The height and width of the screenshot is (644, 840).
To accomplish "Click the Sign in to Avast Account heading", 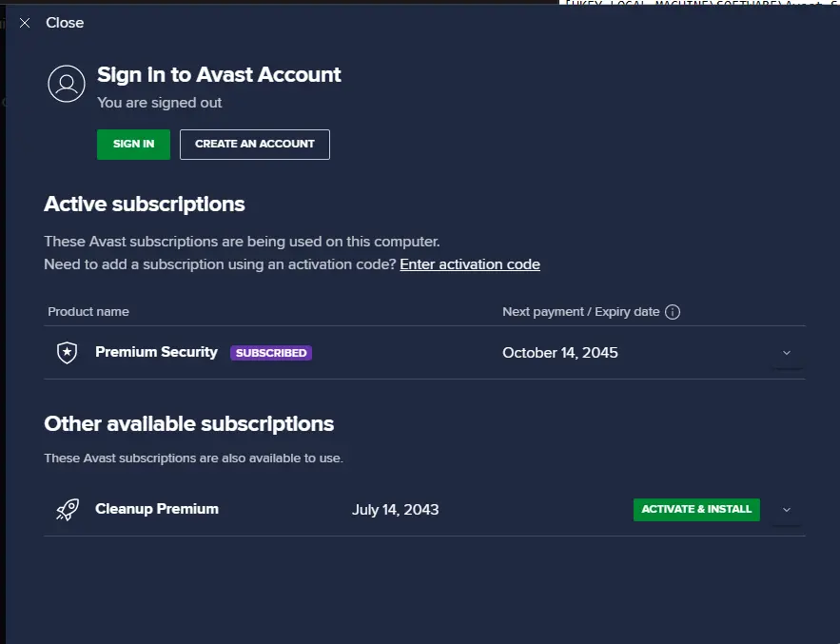I will tap(219, 75).
